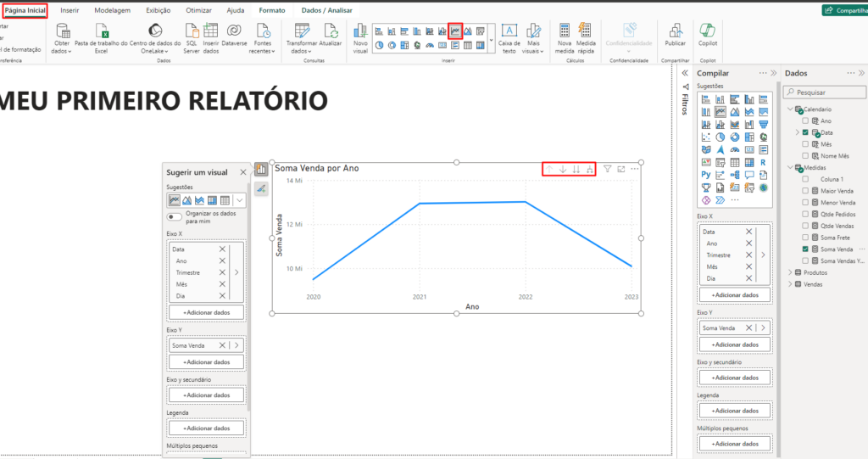Click expand all down one level arrow
Image resolution: width=868 pixels, height=459 pixels.
(590, 169)
